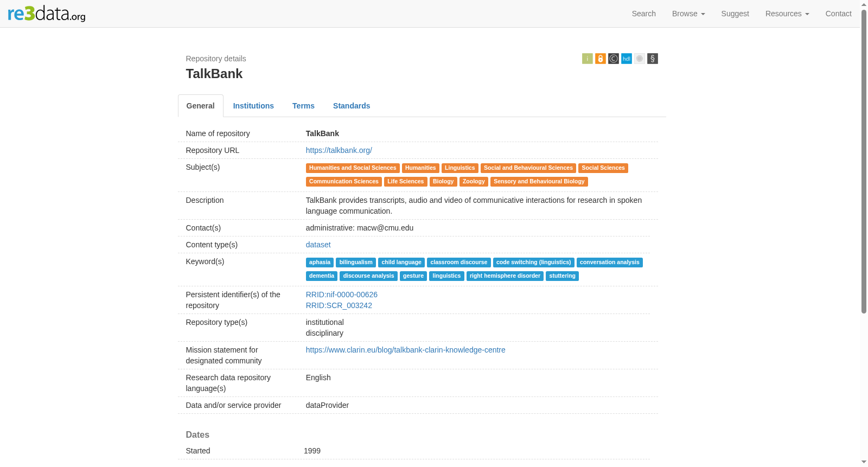868x467 pixels.
Task: Click the TalkBank page heading
Action: click(214, 74)
